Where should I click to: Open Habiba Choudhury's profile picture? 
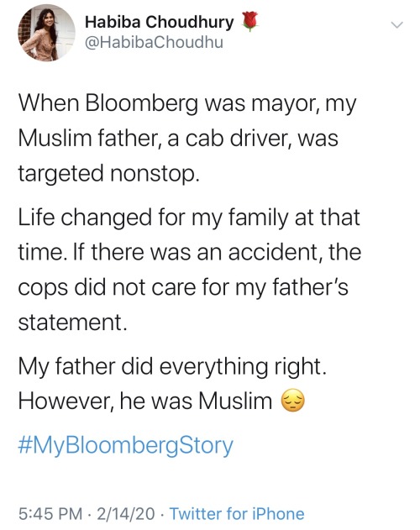[x=47, y=33]
